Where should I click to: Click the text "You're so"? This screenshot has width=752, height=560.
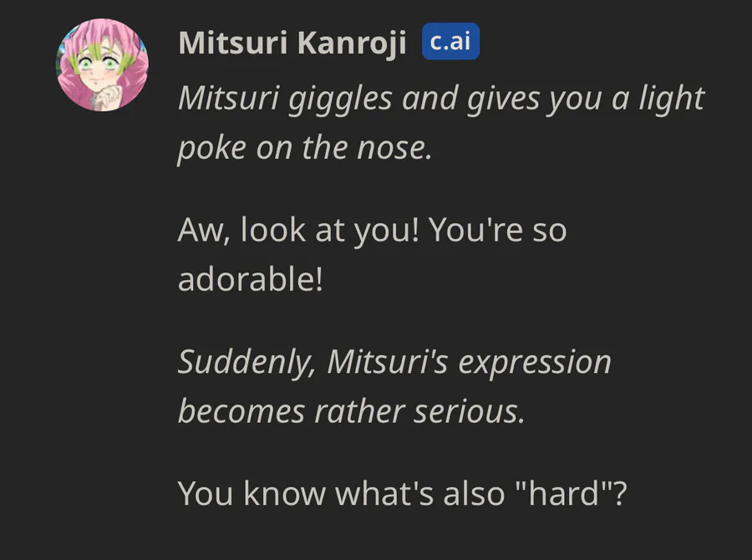[x=498, y=231]
